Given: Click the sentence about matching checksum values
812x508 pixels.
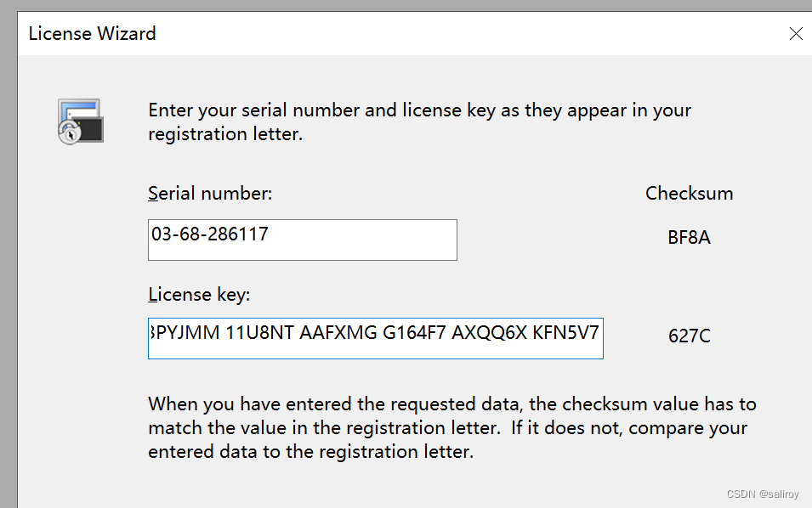Looking at the screenshot, I should [451, 427].
